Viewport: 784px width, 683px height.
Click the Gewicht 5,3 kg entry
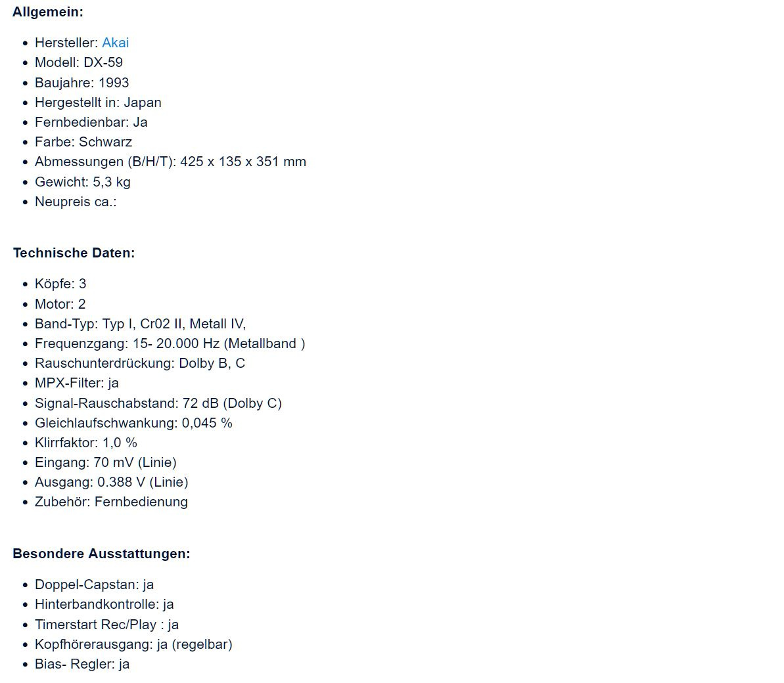click(83, 182)
